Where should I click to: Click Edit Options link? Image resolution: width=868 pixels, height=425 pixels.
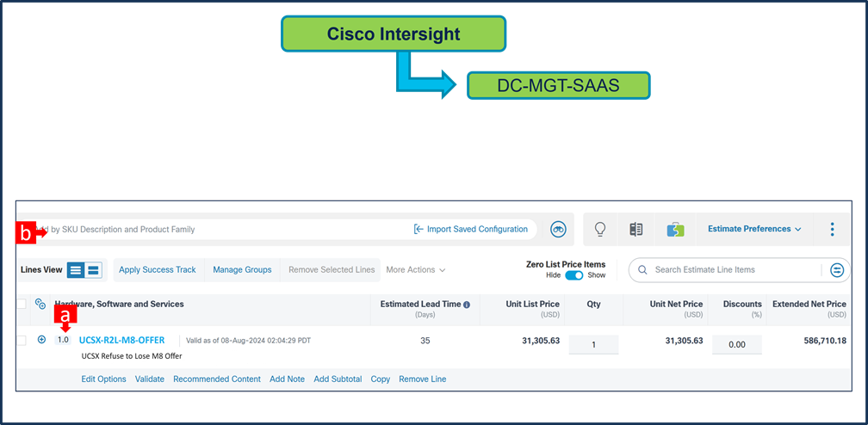[103, 379]
